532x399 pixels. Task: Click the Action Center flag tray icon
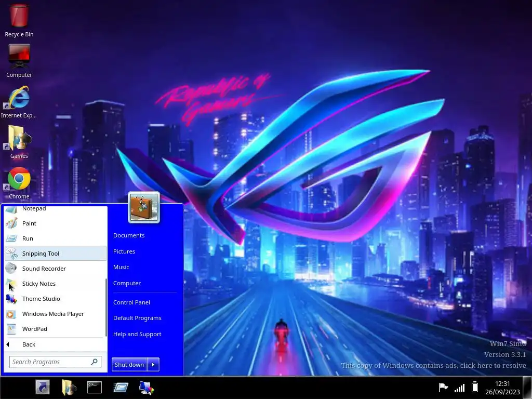tap(443, 387)
